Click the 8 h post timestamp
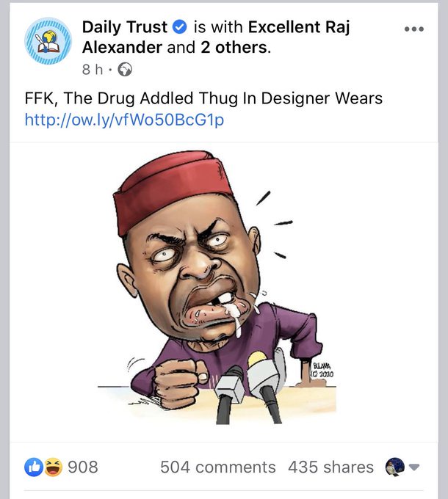 tap(93, 70)
